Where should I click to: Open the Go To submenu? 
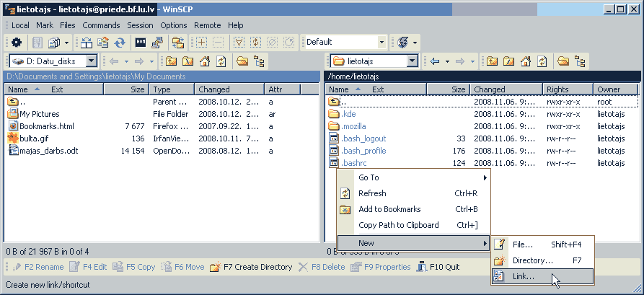click(x=414, y=177)
